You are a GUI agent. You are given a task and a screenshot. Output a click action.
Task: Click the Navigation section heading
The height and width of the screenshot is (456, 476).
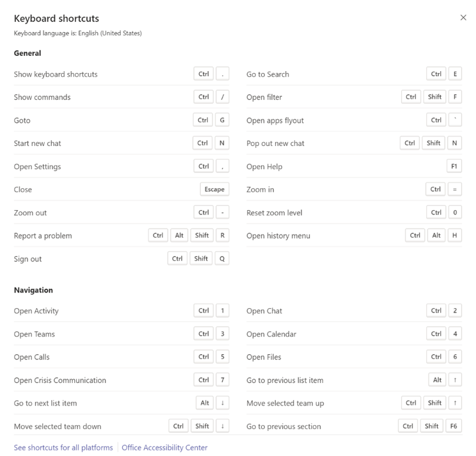33,290
